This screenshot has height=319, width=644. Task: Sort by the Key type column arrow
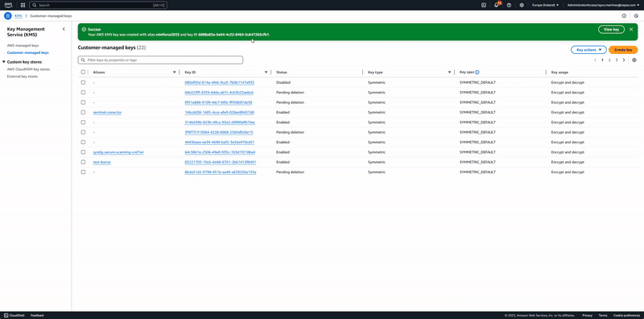(x=450, y=72)
